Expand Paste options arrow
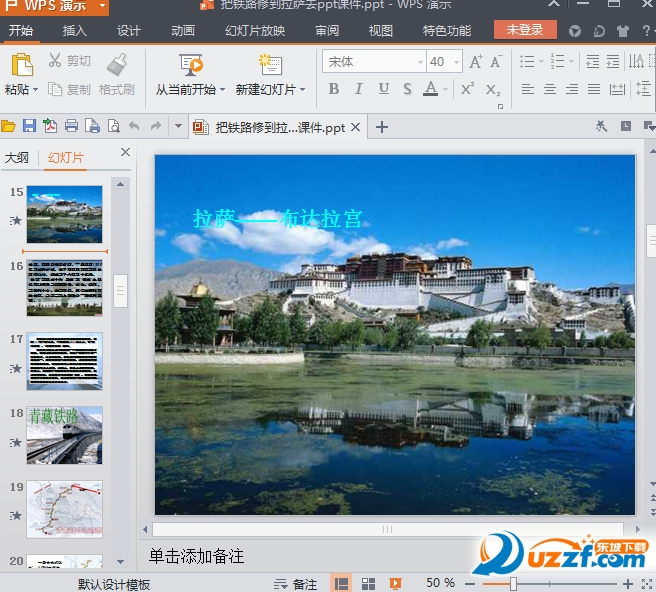Screen dimensions: 656x592 [35, 90]
